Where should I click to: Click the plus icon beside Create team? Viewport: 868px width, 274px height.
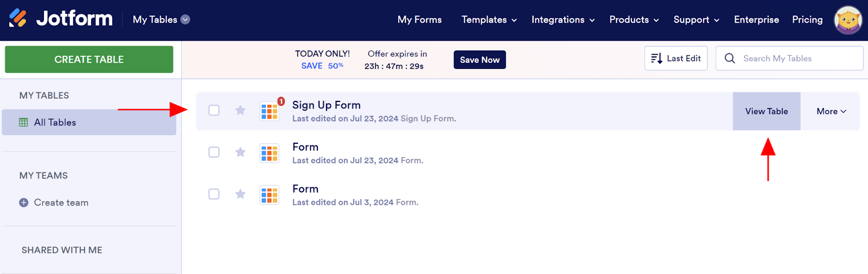coord(24,203)
